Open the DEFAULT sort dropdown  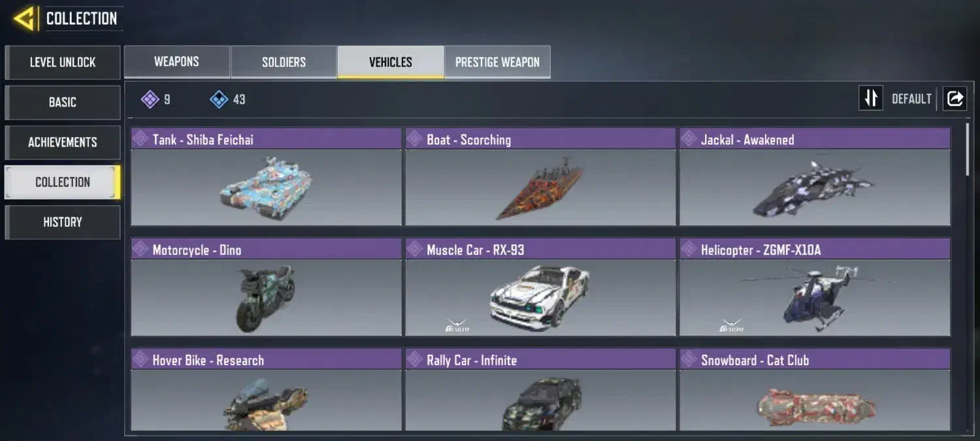tap(911, 99)
